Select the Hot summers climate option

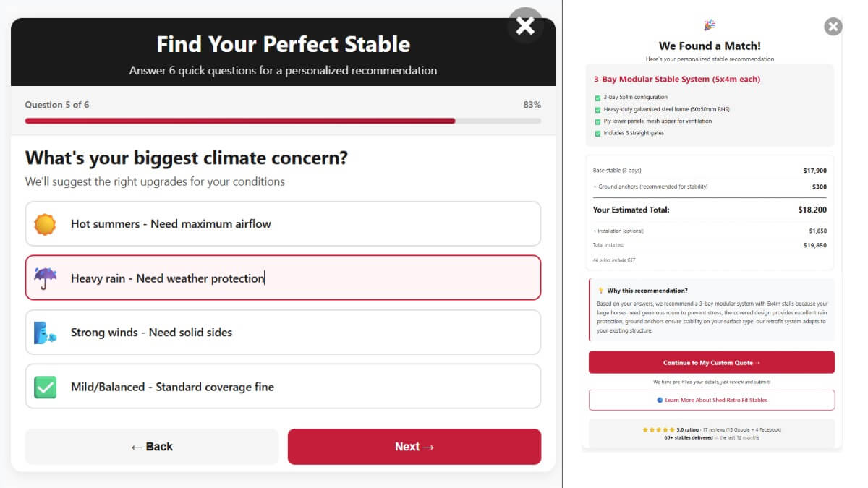tap(282, 224)
